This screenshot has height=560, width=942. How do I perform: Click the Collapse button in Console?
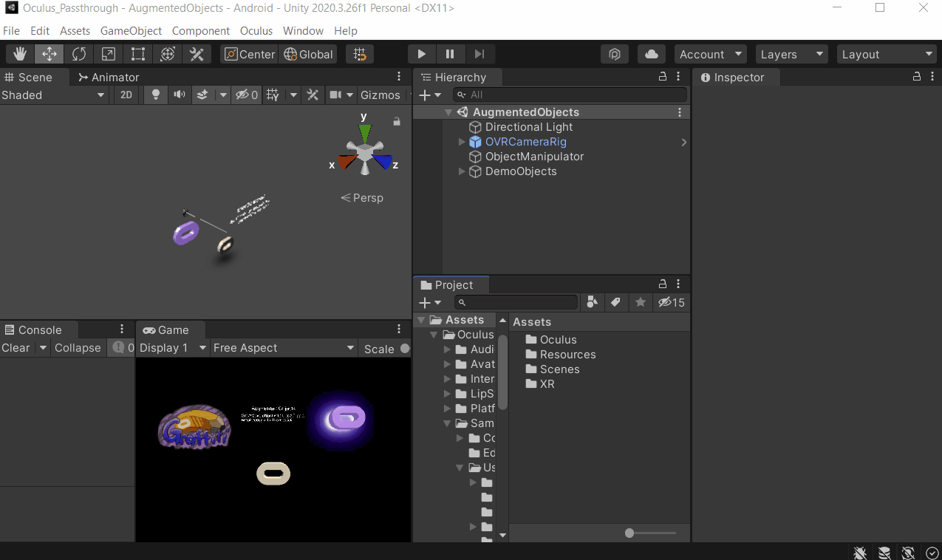click(78, 348)
